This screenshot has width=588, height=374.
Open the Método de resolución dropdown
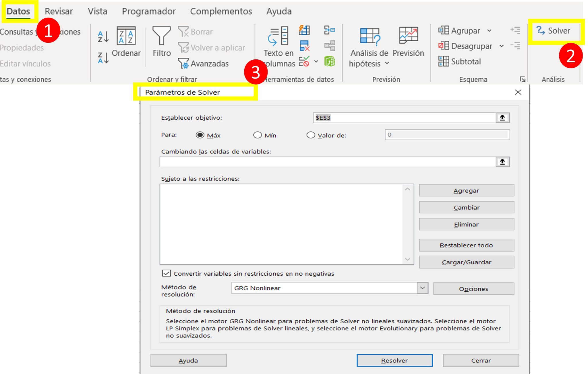tap(422, 288)
